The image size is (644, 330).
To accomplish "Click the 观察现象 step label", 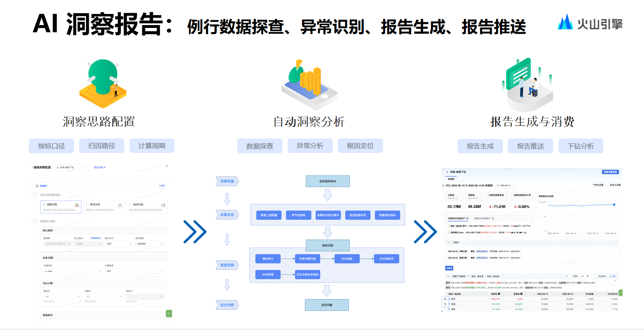I will (x=227, y=181).
